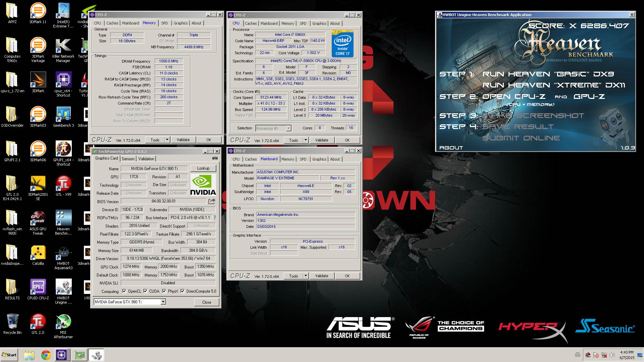Screen dimensions: 644x362
Task: Launch MSI Afterburner shortcut
Action: pos(63,326)
